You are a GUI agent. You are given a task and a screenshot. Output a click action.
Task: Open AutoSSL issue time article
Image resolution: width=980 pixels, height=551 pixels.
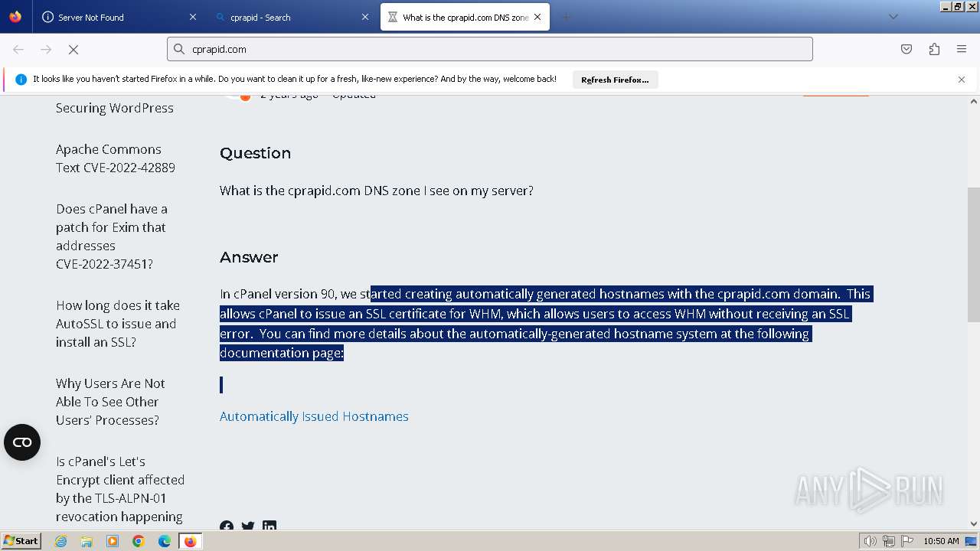(x=118, y=324)
